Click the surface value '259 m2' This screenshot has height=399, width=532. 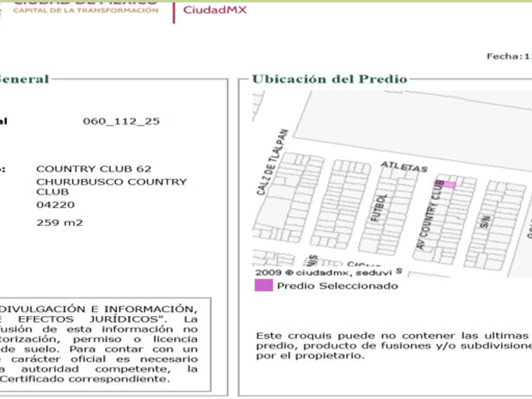pos(60,222)
